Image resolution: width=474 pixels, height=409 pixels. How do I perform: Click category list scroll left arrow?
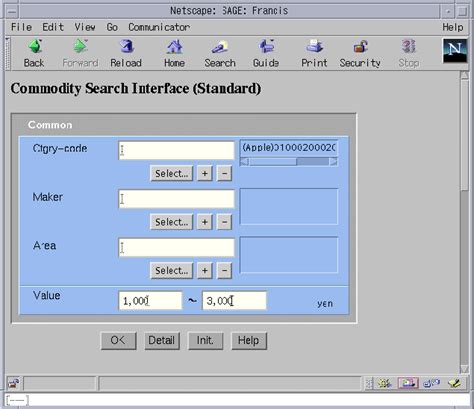(245, 162)
